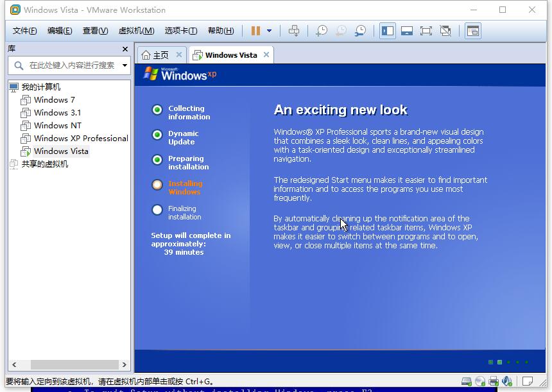The width and height of the screenshot is (552, 392).
Task: Take a snapshot with the clock-plus icon
Action: click(322, 31)
